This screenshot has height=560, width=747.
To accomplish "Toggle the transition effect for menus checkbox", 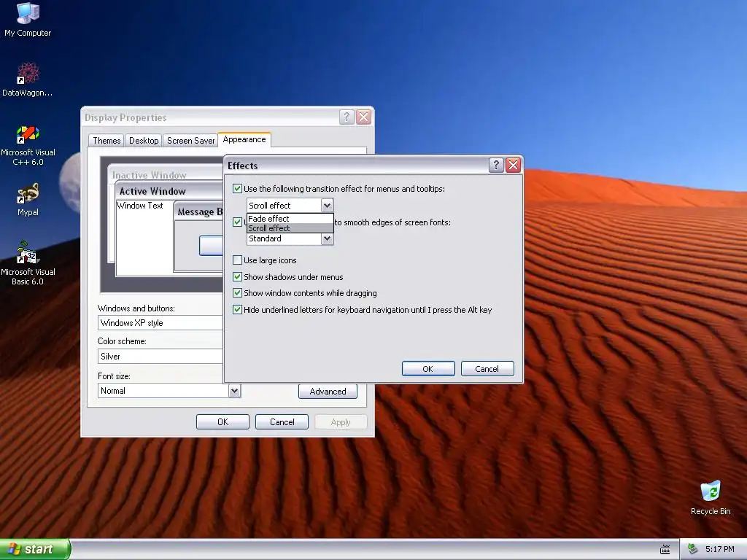I will tap(237, 189).
